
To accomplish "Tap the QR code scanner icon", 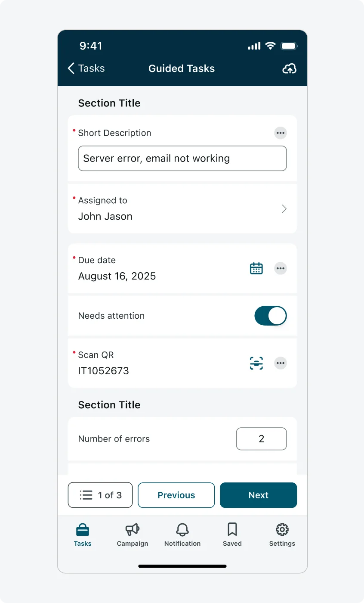I will (x=256, y=363).
